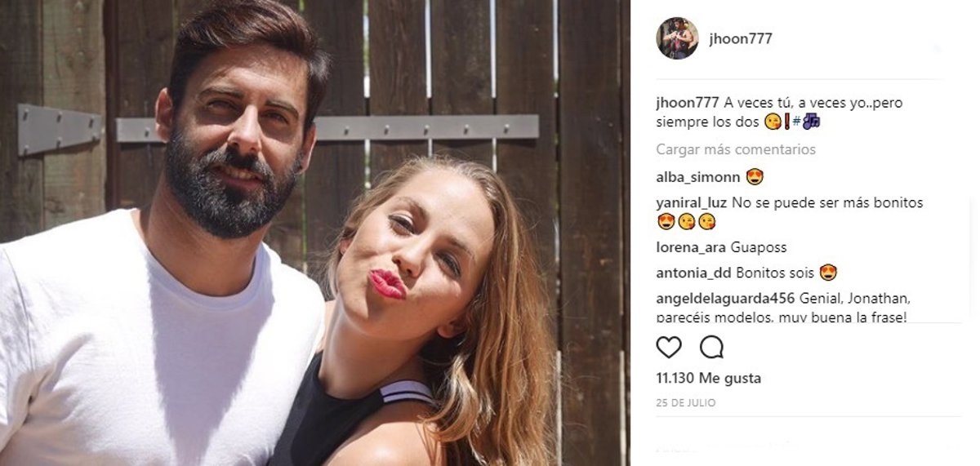This screenshot has width=980, height=466.
Task: Click the comment speech bubble icon
Action: point(711,348)
